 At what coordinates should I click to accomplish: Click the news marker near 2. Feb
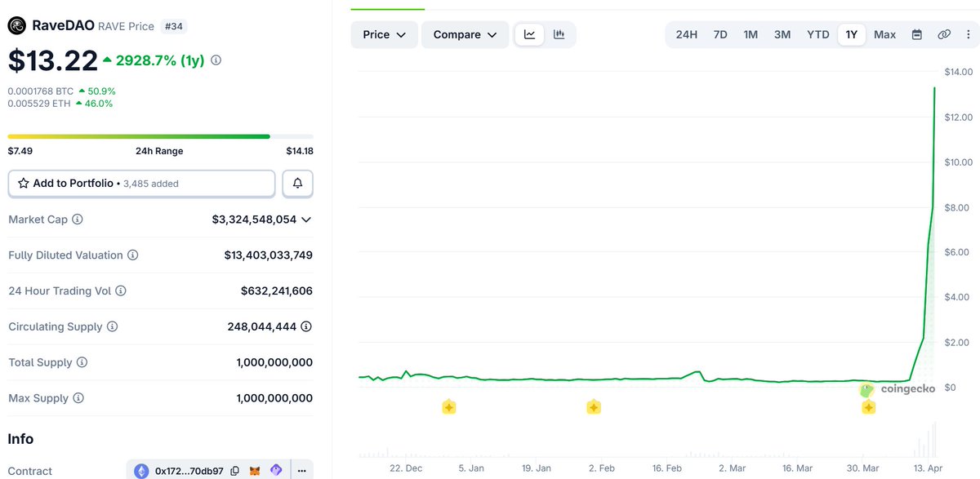point(594,406)
